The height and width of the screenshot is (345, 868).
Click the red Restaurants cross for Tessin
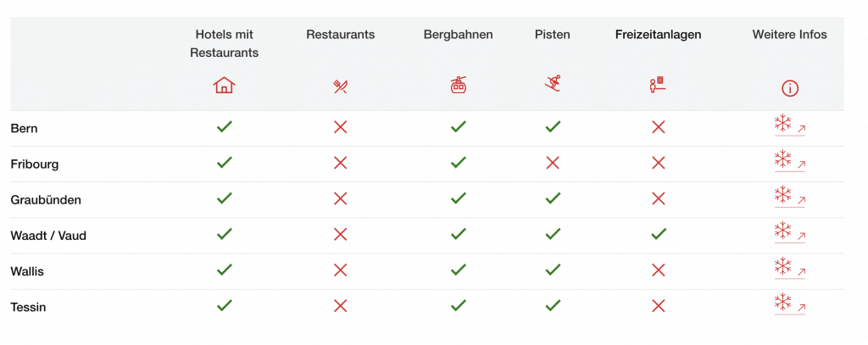tap(341, 306)
